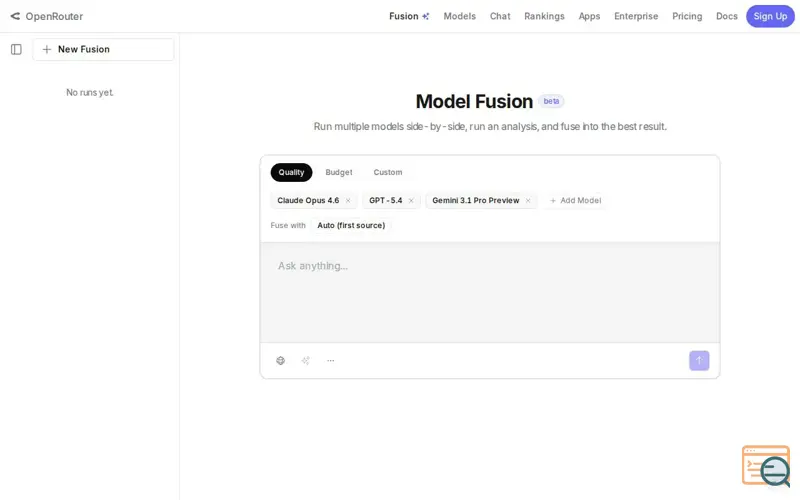Click the sparkle icon beside Fusion
The image size is (800, 500).
coord(426,16)
